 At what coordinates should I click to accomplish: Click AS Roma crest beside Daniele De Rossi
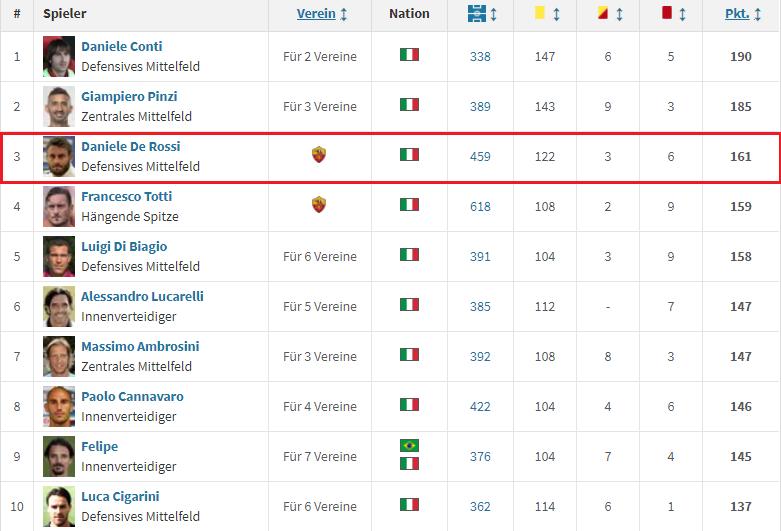[x=319, y=155]
